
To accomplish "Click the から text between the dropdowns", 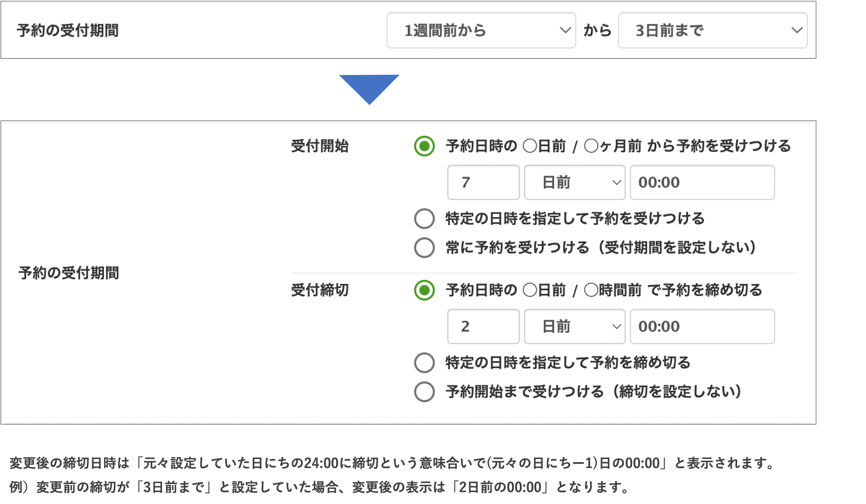I will click(597, 30).
